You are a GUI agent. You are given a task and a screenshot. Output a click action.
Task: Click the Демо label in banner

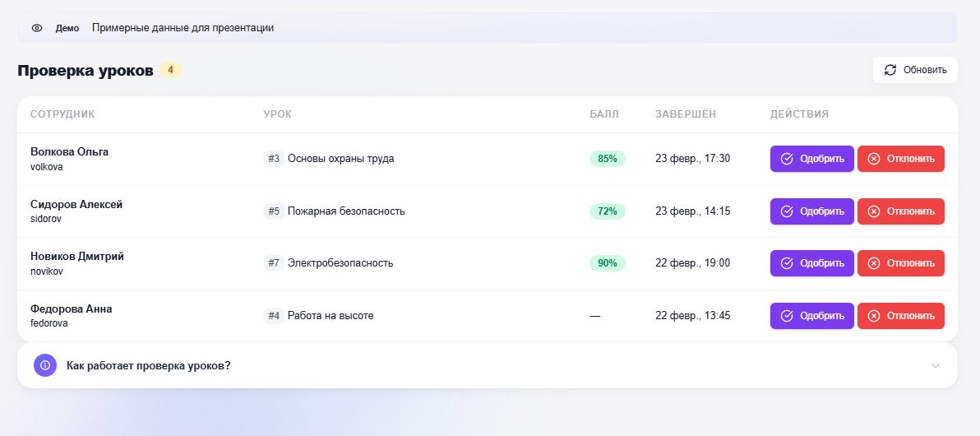click(x=67, y=28)
